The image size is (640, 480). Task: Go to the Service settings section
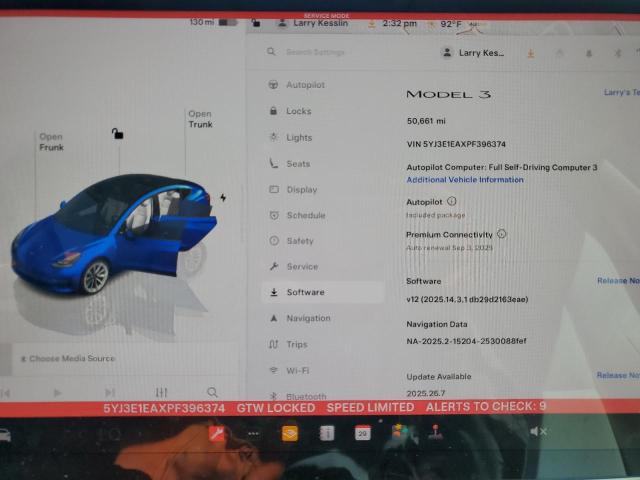coord(294,267)
